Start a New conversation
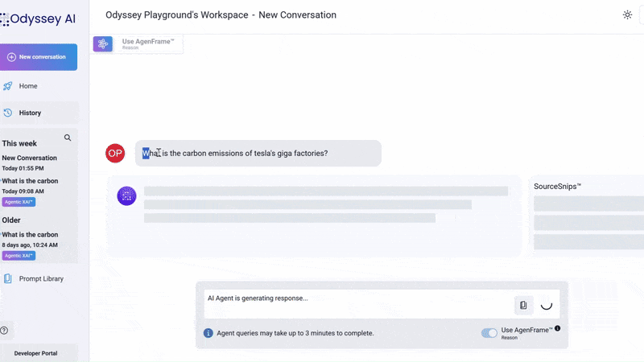This screenshot has width=644, height=362. (x=39, y=57)
